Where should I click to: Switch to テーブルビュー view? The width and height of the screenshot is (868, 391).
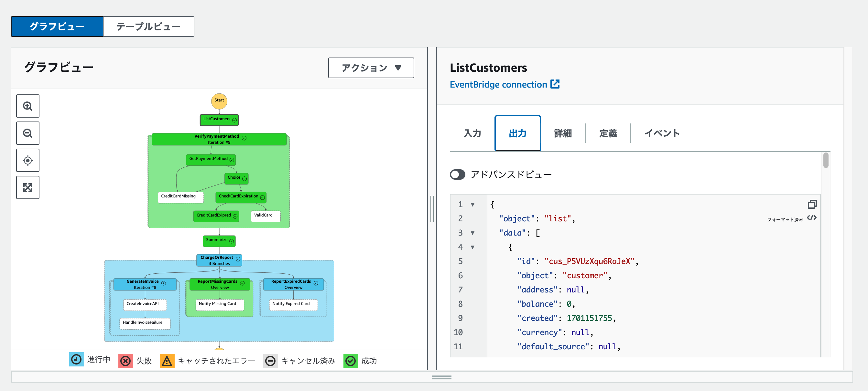(148, 26)
